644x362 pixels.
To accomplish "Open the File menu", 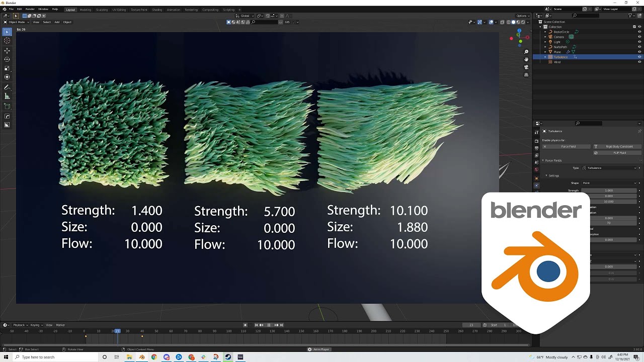I will point(11,9).
